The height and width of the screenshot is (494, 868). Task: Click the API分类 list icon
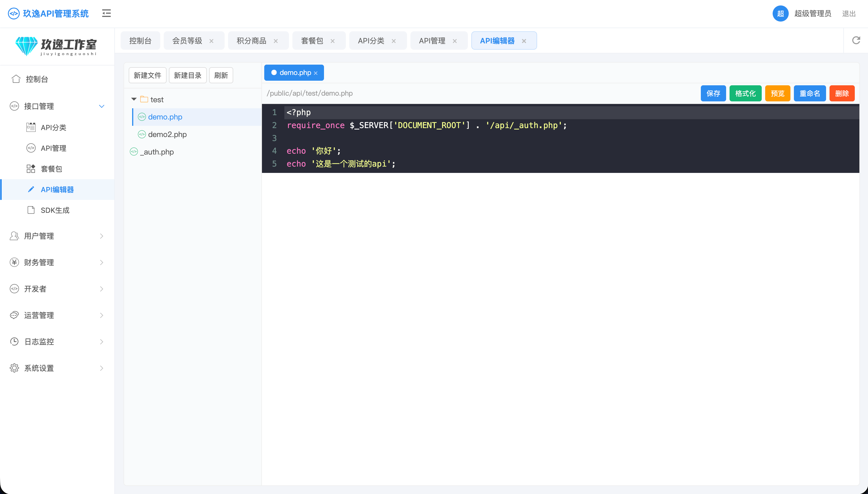click(31, 127)
